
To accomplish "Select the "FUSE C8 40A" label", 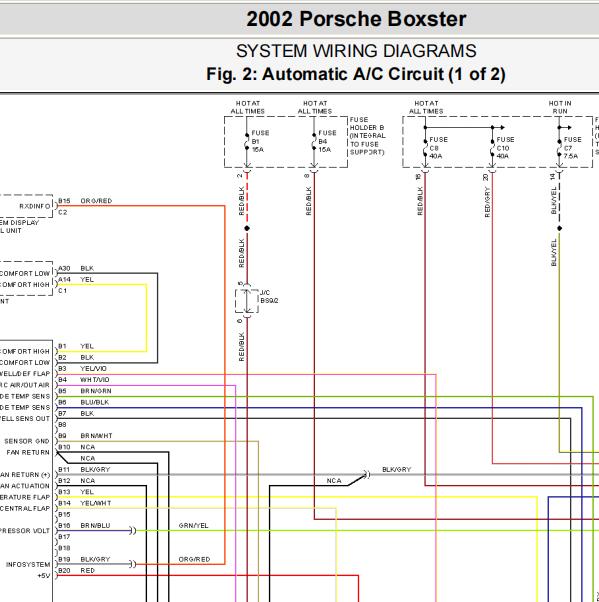I will tap(438, 147).
